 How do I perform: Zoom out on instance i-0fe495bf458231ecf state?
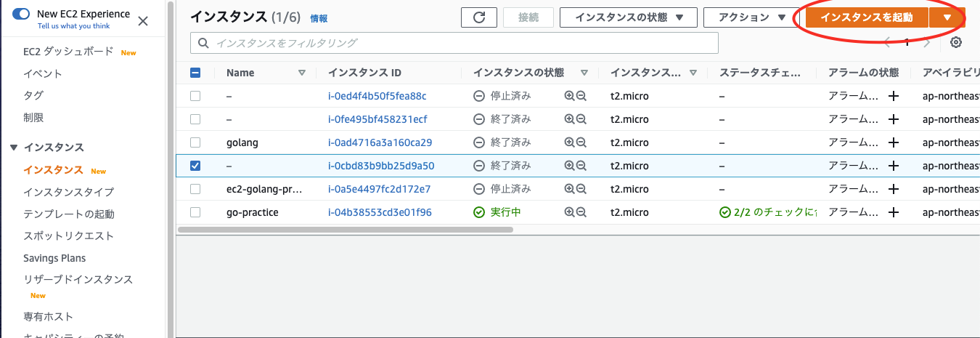pos(581,119)
